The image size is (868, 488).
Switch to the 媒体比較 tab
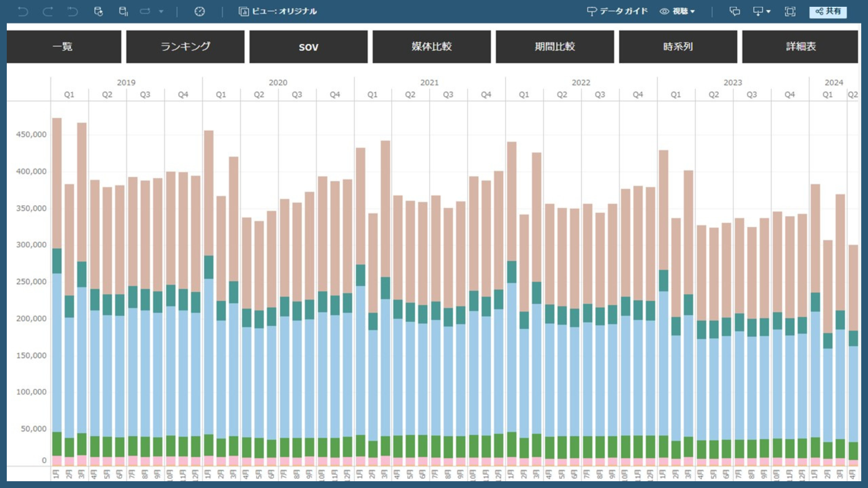[431, 47]
